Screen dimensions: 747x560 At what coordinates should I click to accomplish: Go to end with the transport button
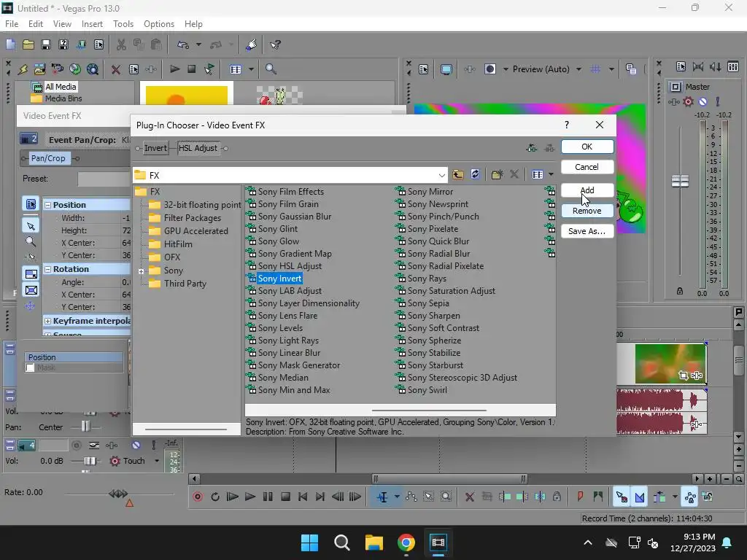tap(320, 497)
